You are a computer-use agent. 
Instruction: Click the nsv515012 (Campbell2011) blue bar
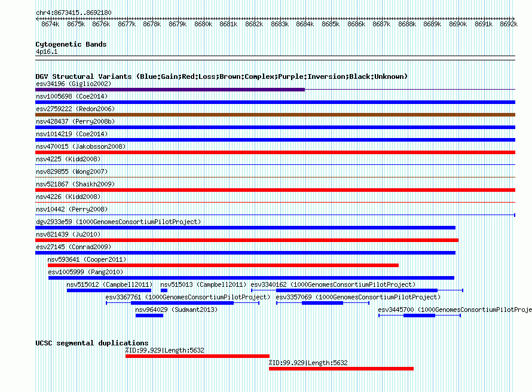[x=109, y=290]
